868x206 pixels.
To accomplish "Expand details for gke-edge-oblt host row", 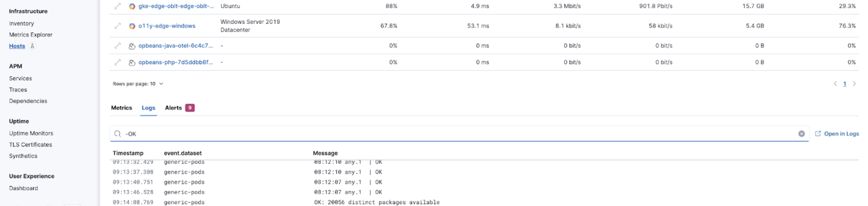I will (117, 6).
